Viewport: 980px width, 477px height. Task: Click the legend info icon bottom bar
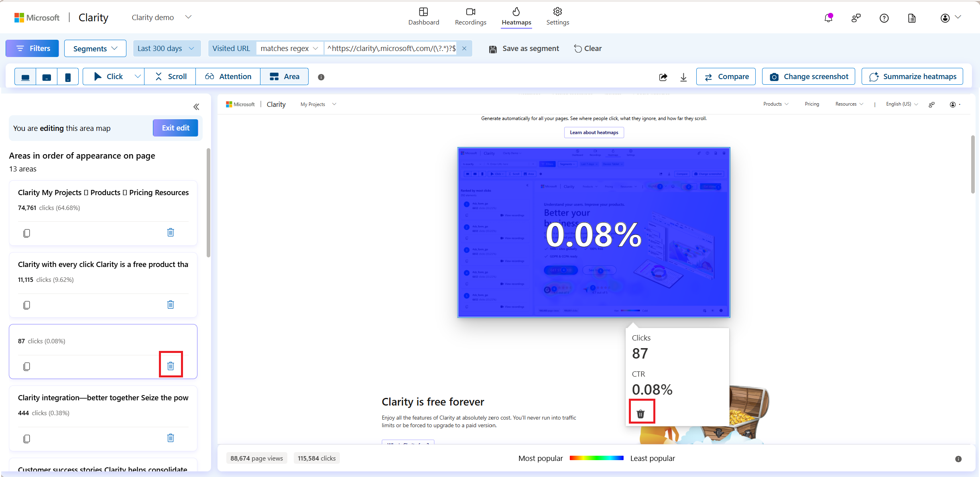coord(958,459)
